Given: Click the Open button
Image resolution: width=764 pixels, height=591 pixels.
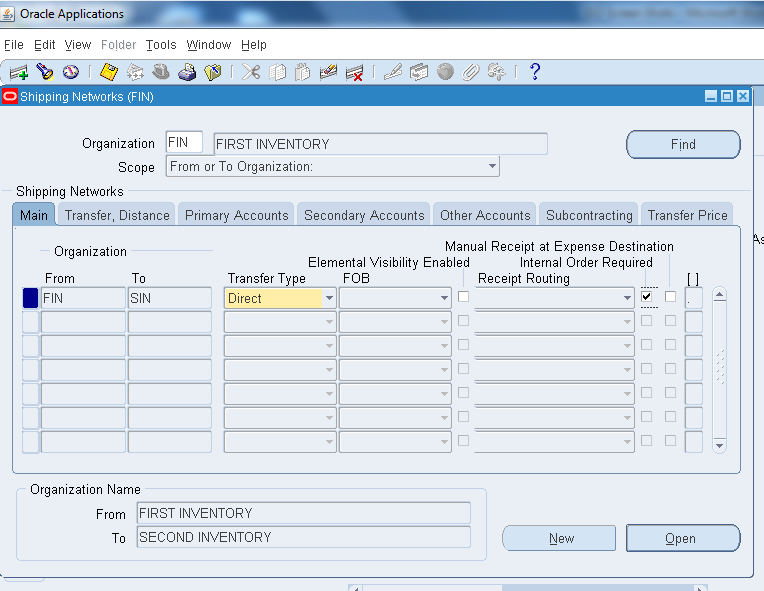Looking at the screenshot, I should click(x=683, y=538).
